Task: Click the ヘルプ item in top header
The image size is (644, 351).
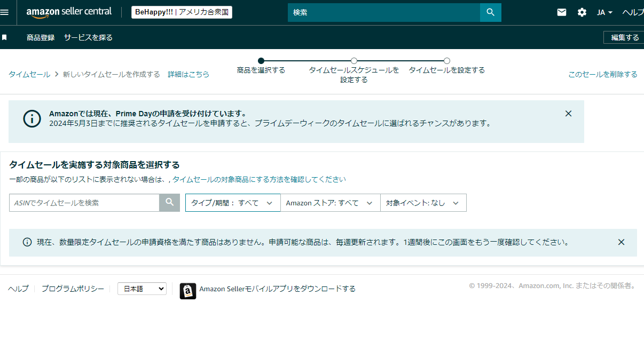Action: pyautogui.click(x=633, y=12)
